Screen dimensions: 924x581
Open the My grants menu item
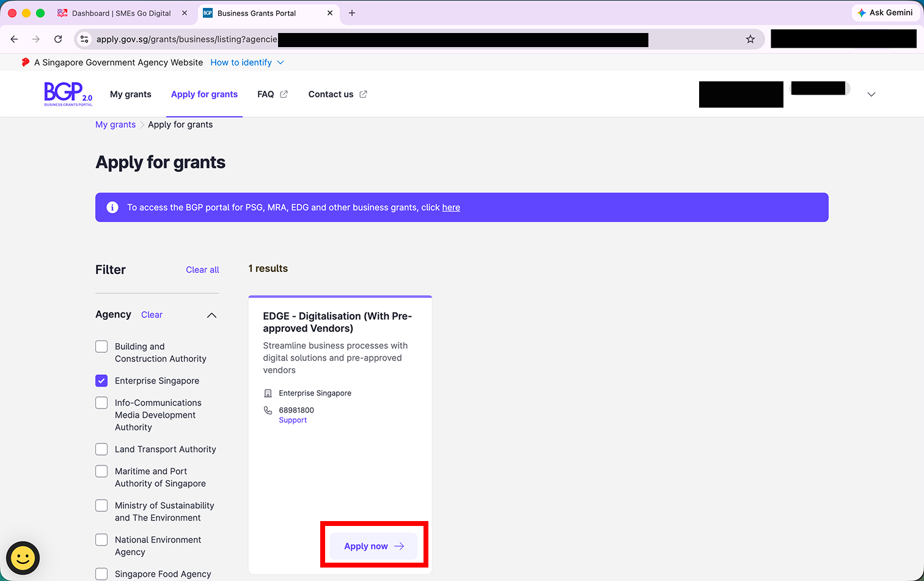coord(131,94)
